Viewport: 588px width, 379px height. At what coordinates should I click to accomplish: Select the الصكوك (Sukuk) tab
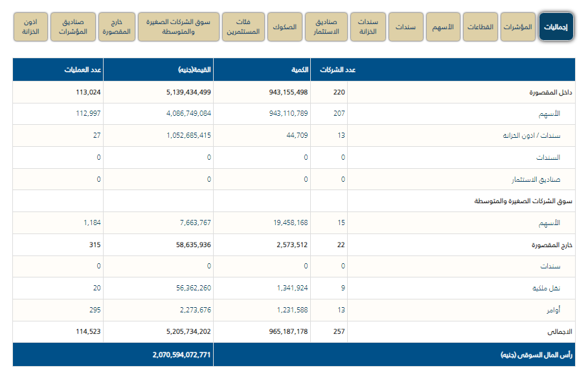tap(284, 27)
